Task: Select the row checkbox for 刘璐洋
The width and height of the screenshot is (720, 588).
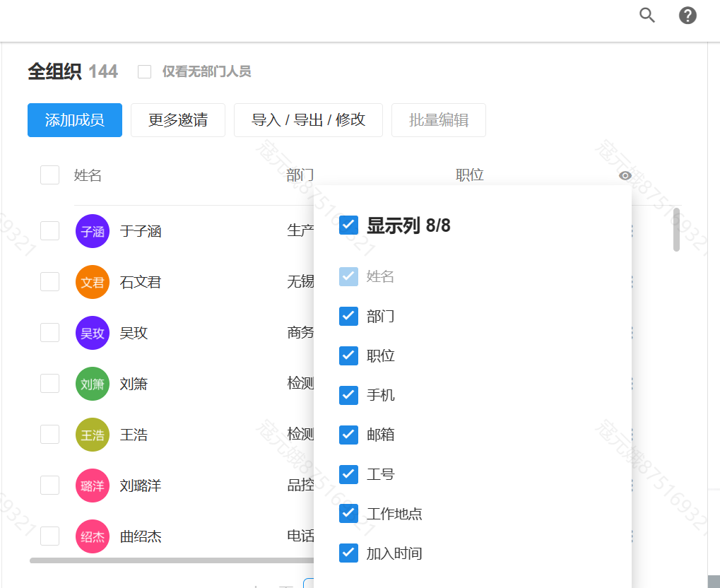Action: click(49, 486)
